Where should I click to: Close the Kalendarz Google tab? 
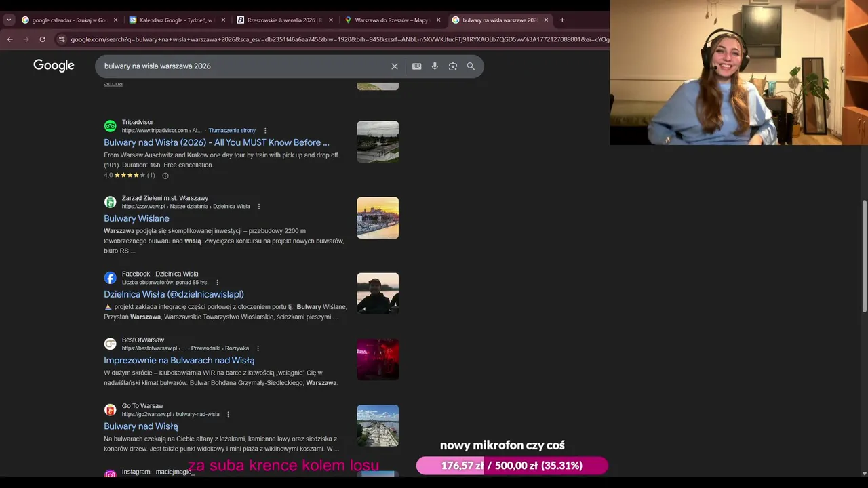(223, 20)
